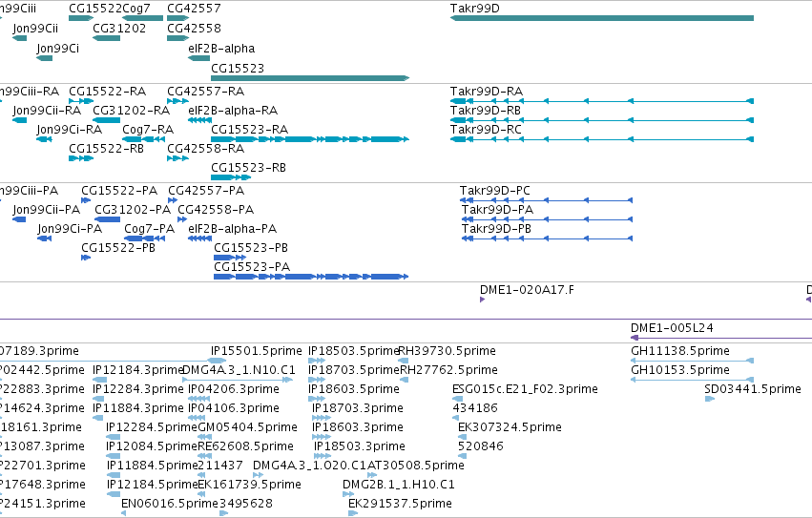This screenshot has width=812, height=518.
Task: Open the eIF2B-alpha-RA transcript
Action: click(x=199, y=120)
